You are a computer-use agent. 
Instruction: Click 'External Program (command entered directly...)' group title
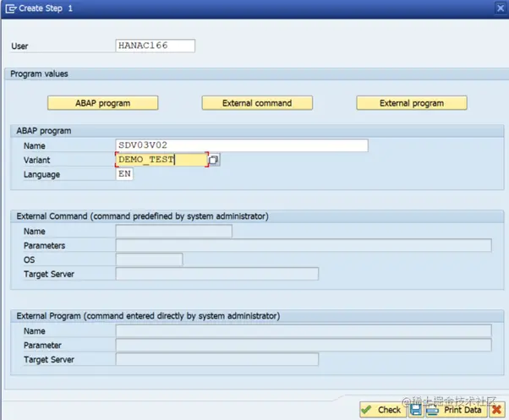tap(148, 316)
